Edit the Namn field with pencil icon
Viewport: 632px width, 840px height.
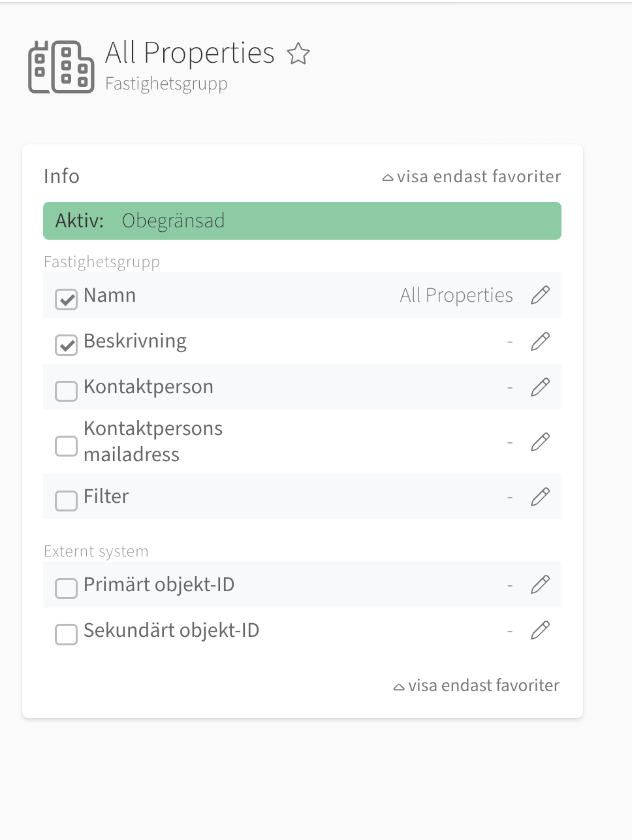(x=540, y=295)
